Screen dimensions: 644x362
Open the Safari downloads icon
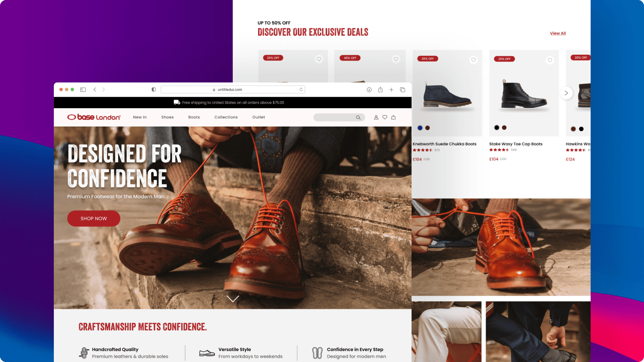click(x=369, y=90)
